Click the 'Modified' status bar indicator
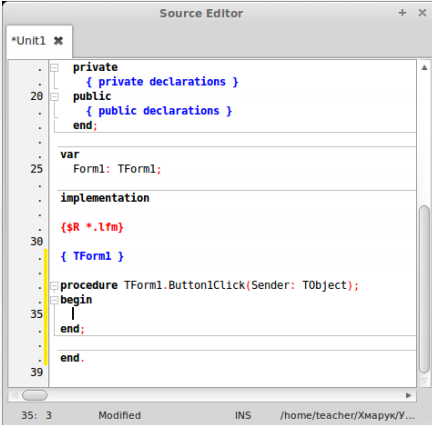 pos(120,415)
